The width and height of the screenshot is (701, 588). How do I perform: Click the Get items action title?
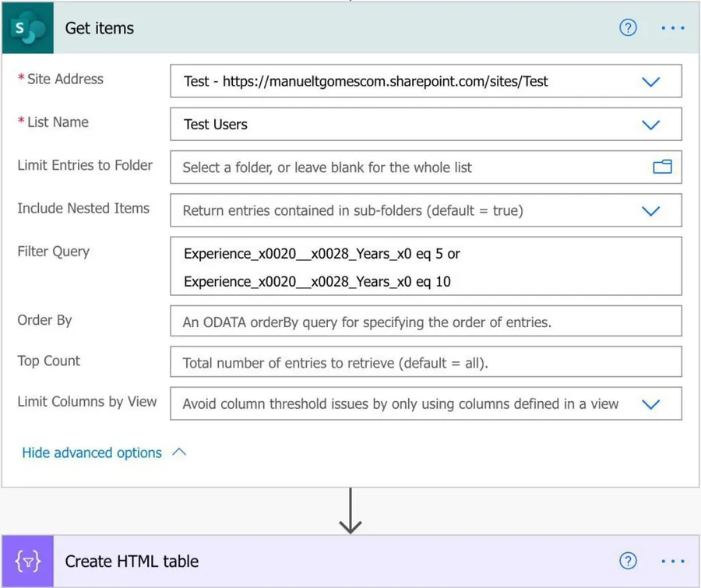coord(100,28)
